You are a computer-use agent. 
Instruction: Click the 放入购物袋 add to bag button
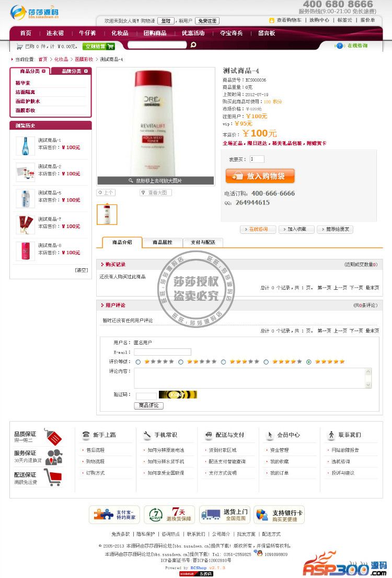pyautogui.click(x=260, y=176)
